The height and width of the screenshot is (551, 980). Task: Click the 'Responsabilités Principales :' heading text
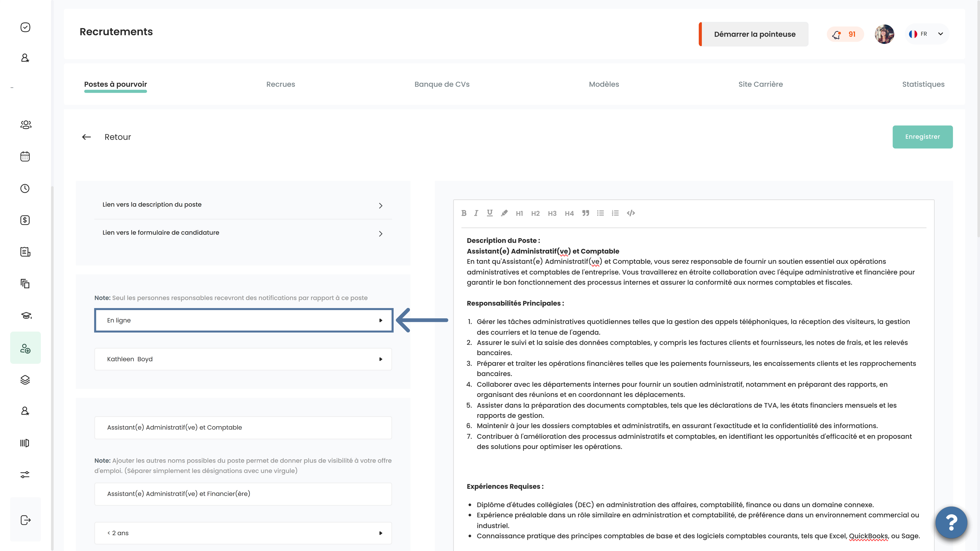coord(515,303)
